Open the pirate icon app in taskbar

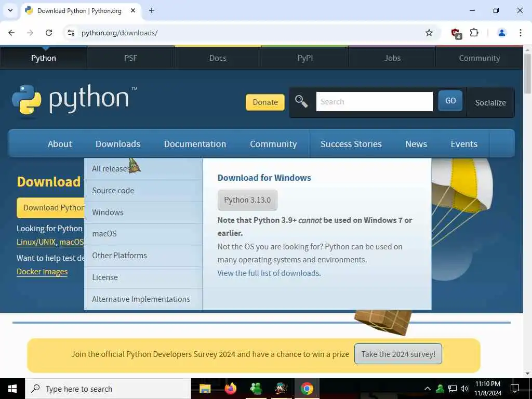pos(281,389)
